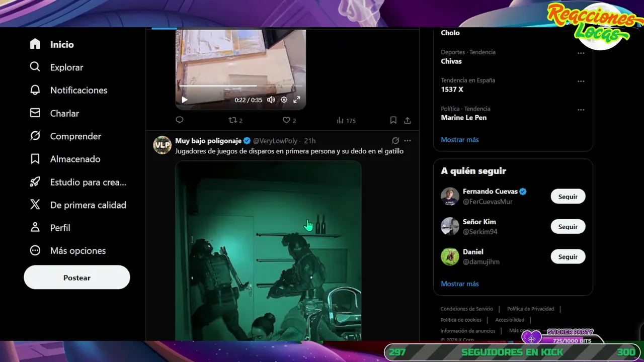Repost the post with 2 reposts
Screen dimensions: 644x362
[x=235, y=120]
